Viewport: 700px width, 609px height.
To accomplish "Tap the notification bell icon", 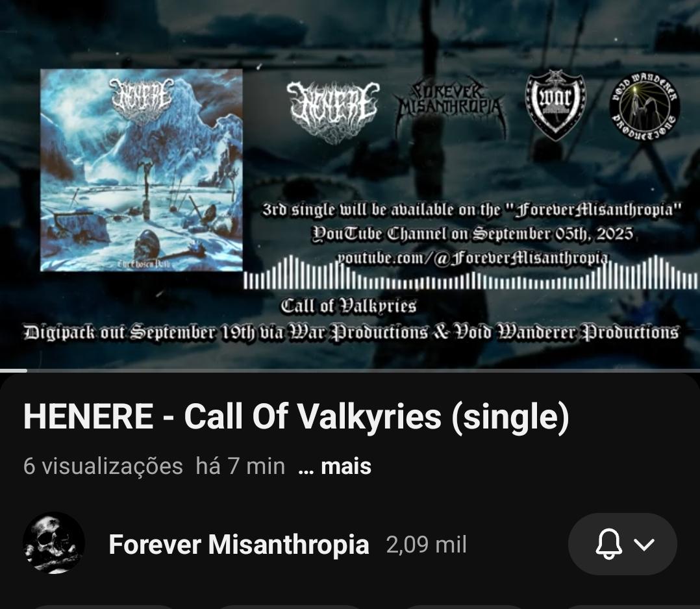I will [608, 544].
